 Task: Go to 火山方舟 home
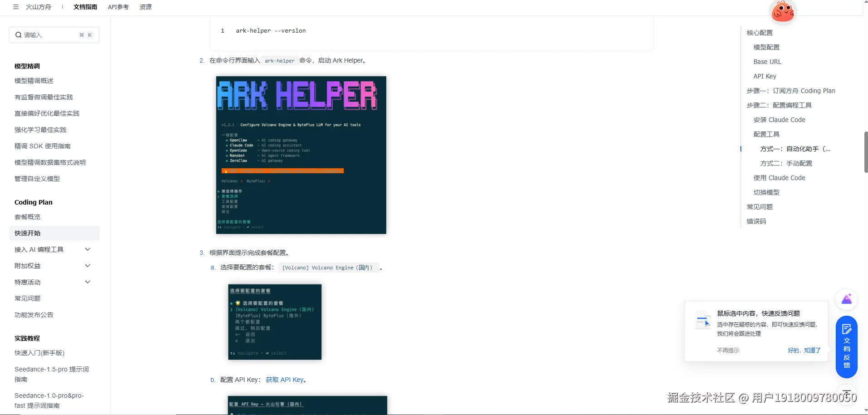click(x=39, y=7)
